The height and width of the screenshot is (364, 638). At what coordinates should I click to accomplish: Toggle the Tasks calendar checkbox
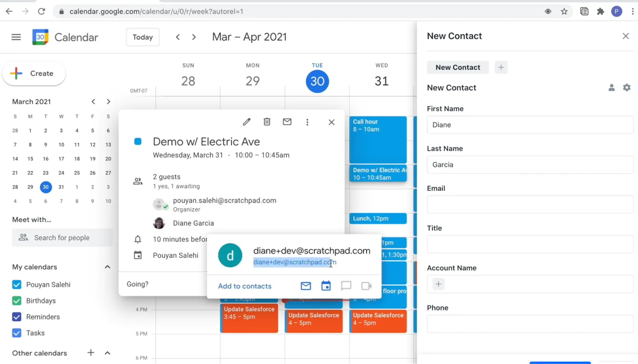point(17,333)
